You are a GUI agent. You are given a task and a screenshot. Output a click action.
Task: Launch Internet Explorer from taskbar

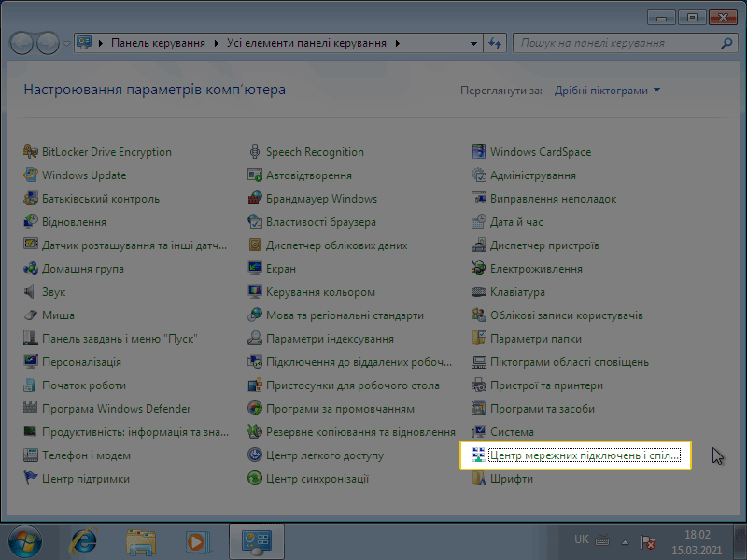pyautogui.click(x=84, y=542)
